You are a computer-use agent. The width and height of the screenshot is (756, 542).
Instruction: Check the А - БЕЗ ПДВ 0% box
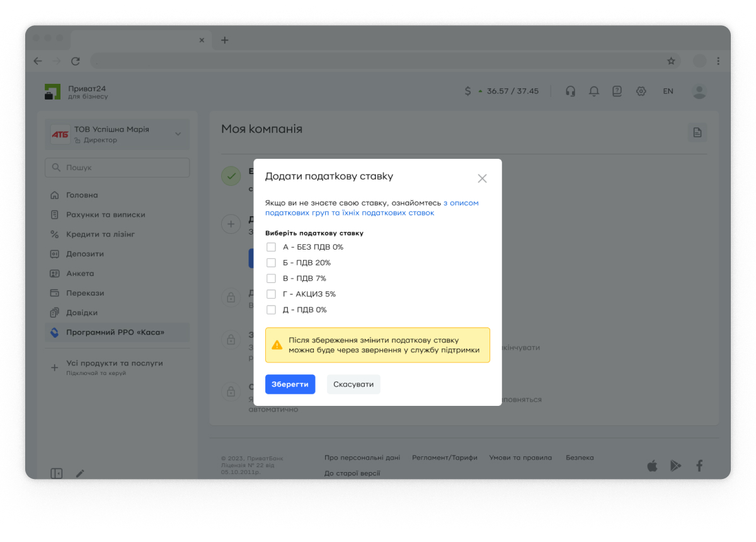(x=272, y=247)
